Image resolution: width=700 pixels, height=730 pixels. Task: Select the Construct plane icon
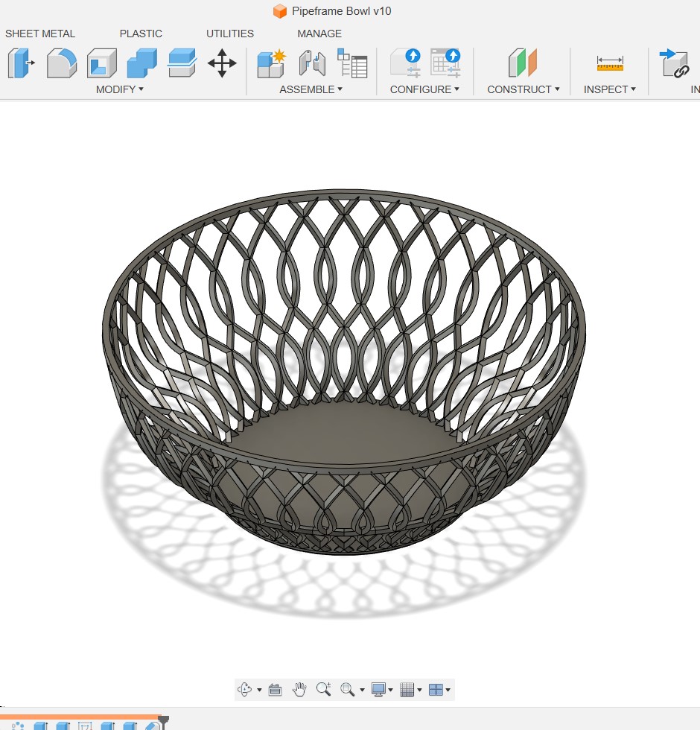[523, 63]
